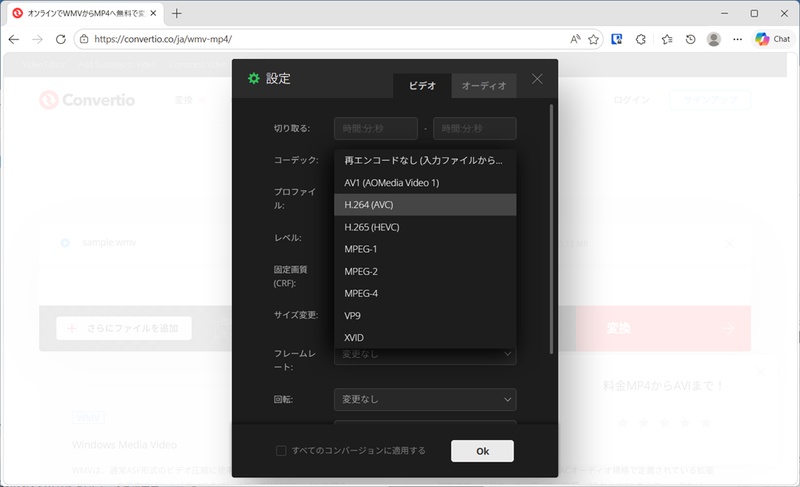The image size is (800, 487).
Task: Click the end time trim field
Action: tap(474, 129)
